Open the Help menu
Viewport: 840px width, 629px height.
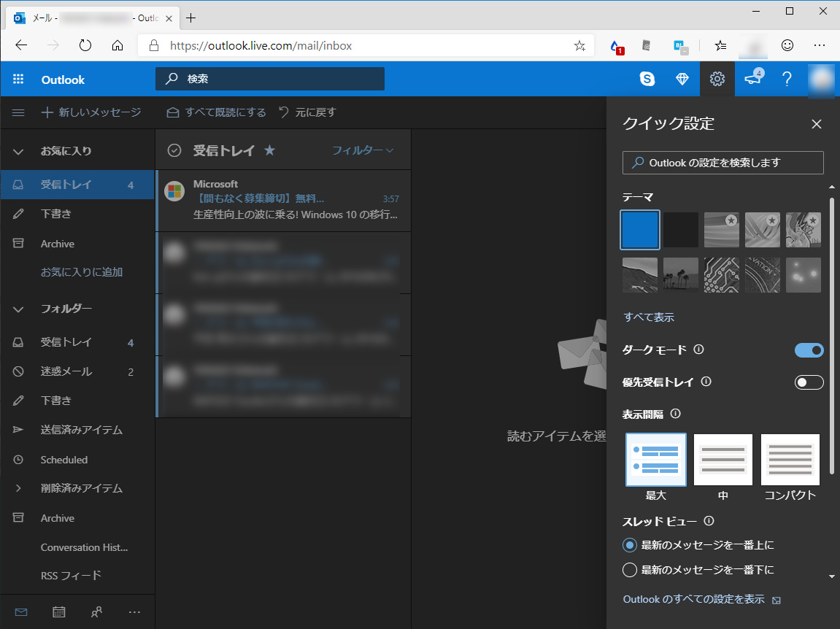coord(787,80)
